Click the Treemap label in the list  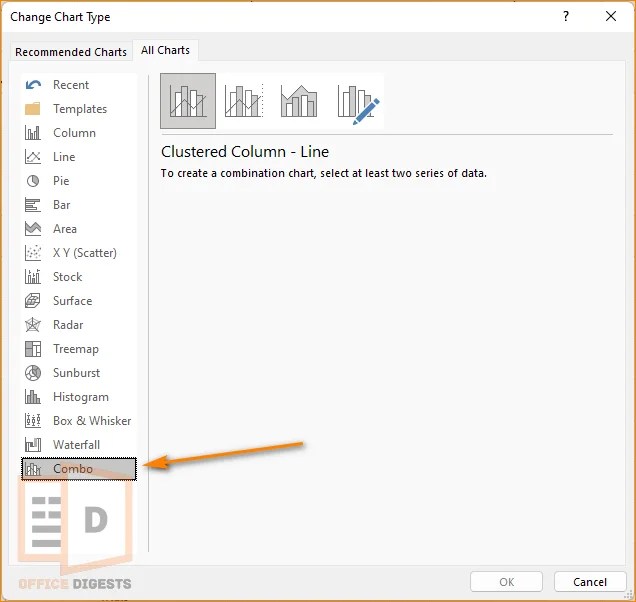pyautogui.click(x=76, y=349)
